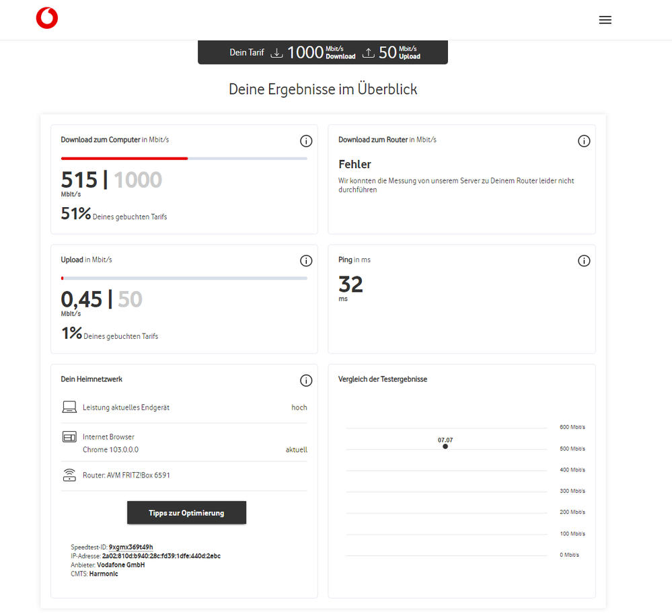
Task: Show info for Dein Heimnetzwerk
Action: (x=306, y=381)
